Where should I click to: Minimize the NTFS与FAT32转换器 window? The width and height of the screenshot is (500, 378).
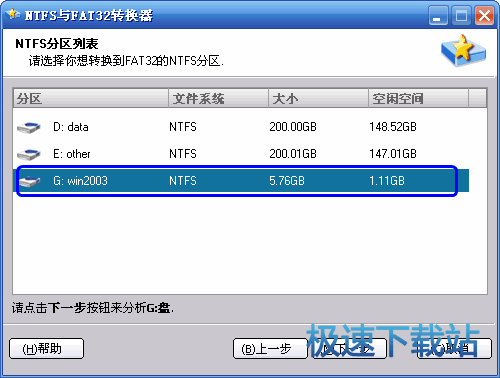point(438,15)
